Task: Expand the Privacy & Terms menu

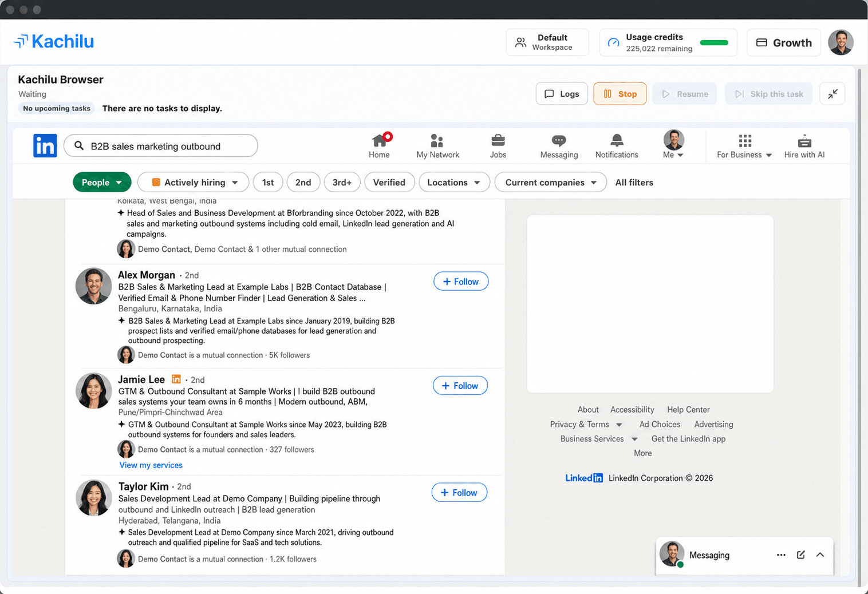Action: click(x=586, y=425)
